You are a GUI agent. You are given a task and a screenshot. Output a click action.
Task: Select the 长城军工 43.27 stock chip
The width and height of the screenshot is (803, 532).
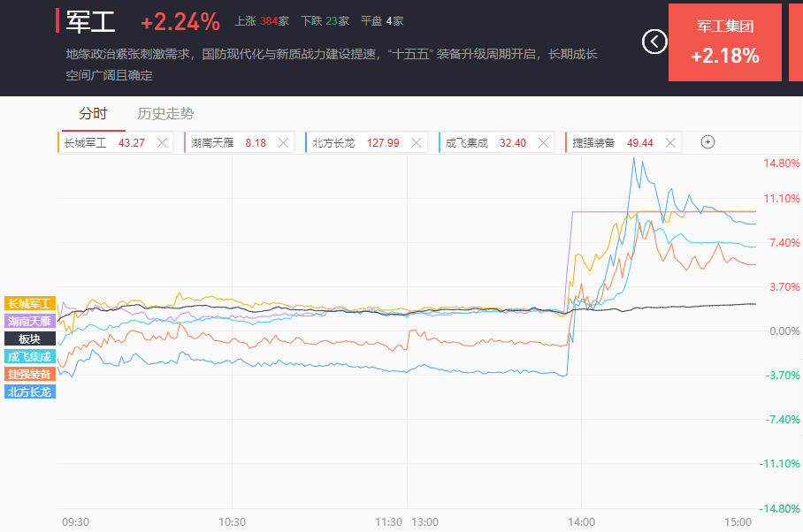pyautogui.click(x=104, y=142)
